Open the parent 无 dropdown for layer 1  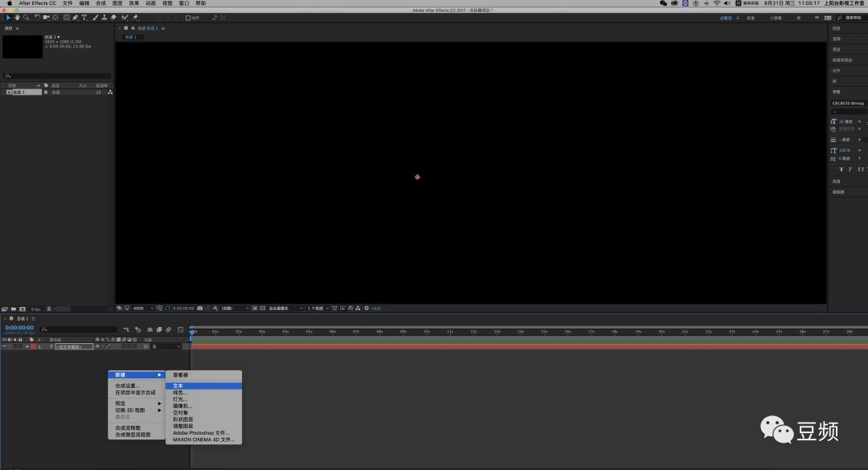coord(166,346)
